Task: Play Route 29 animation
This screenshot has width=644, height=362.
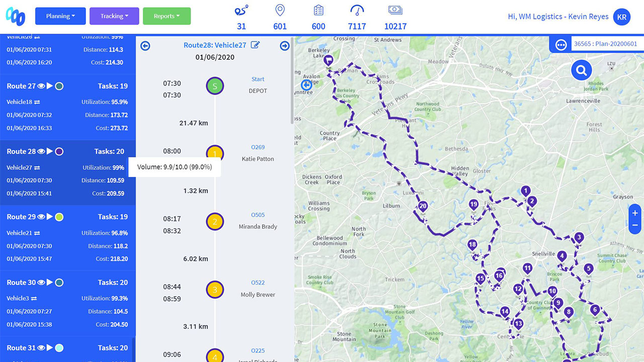Action: [50, 217]
